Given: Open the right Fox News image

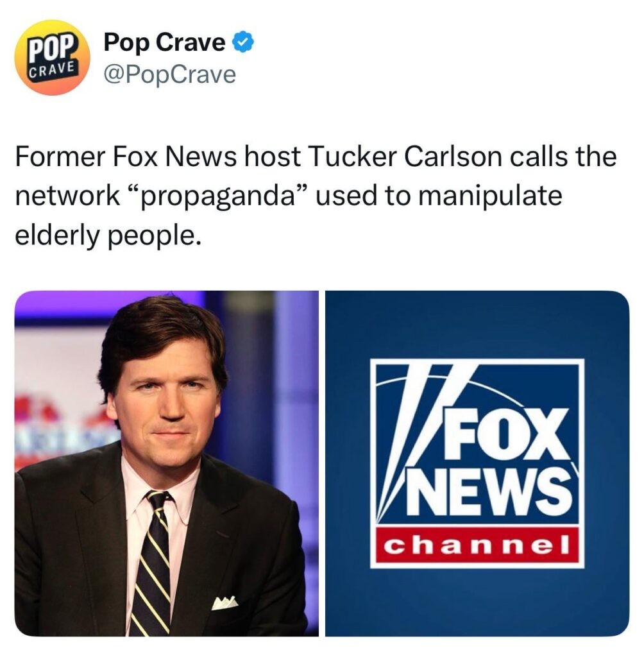Looking at the screenshot, I should coord(477,463).
